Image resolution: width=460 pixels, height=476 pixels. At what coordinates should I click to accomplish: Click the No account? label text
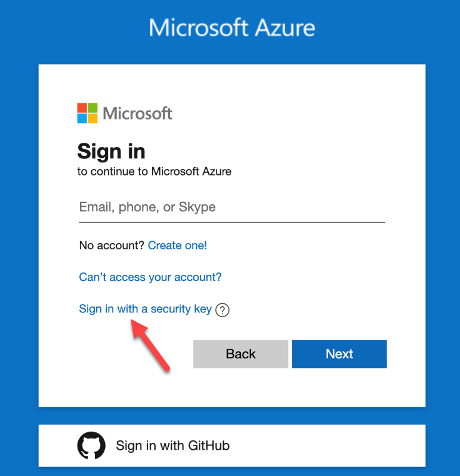[112, 245]
